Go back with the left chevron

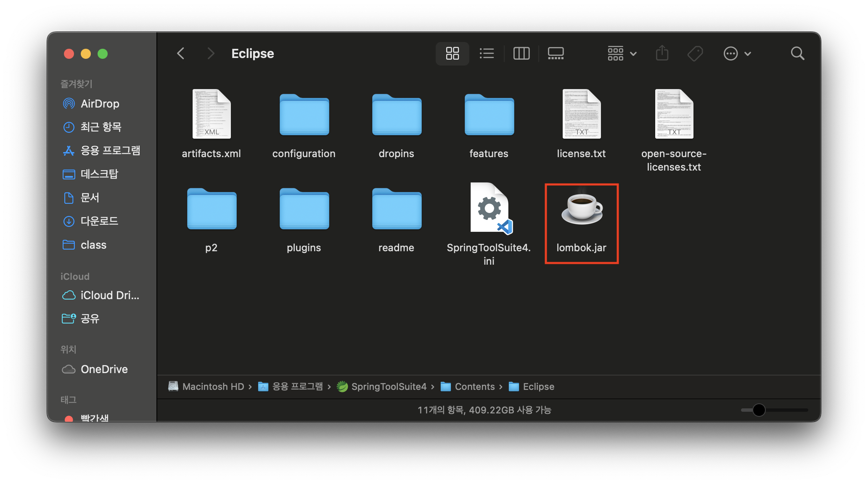[181, 53]
